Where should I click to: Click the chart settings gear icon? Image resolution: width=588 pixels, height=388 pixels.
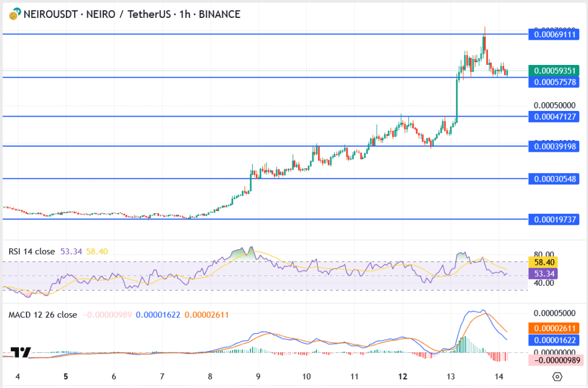point(556,377)
